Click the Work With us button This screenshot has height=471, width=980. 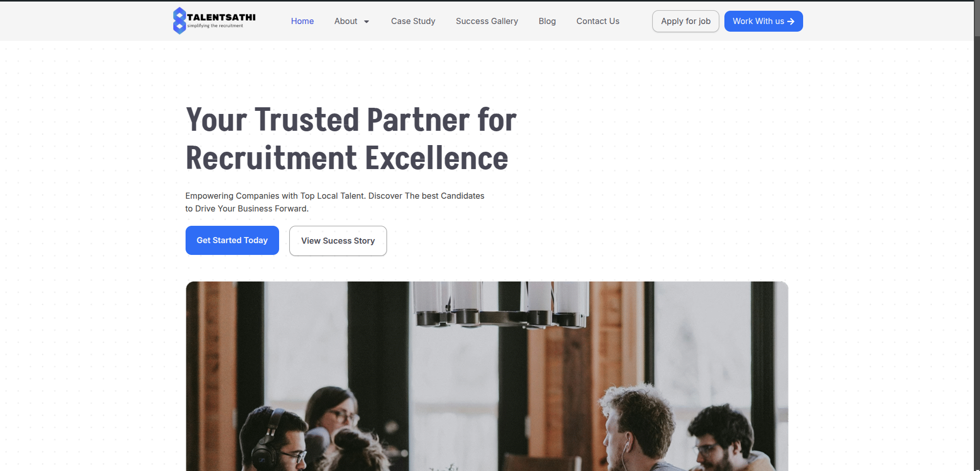[763, 21]
